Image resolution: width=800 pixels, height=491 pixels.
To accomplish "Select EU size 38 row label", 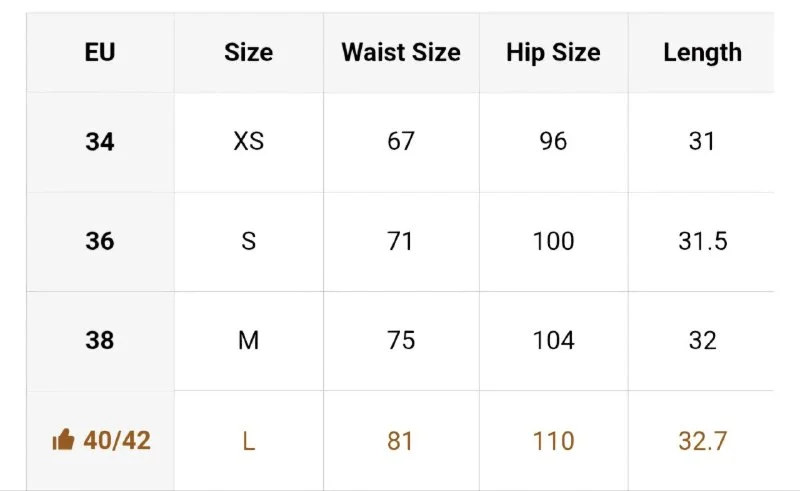I will [100, 340].
